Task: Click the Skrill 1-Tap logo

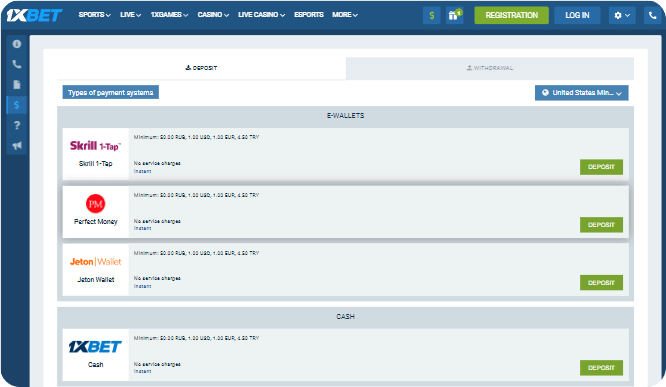Action: coord(95,146)
